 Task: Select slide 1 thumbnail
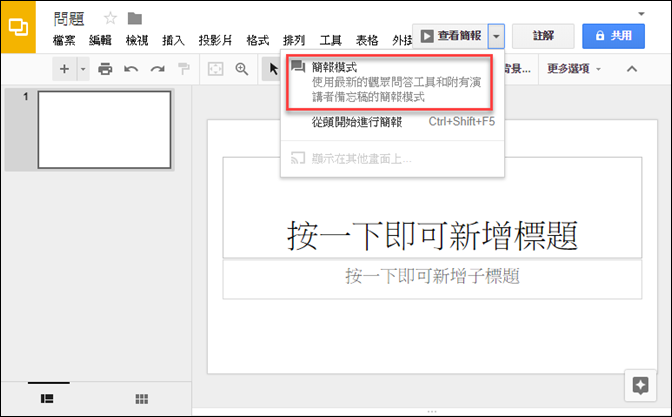(x=104, y=129)
